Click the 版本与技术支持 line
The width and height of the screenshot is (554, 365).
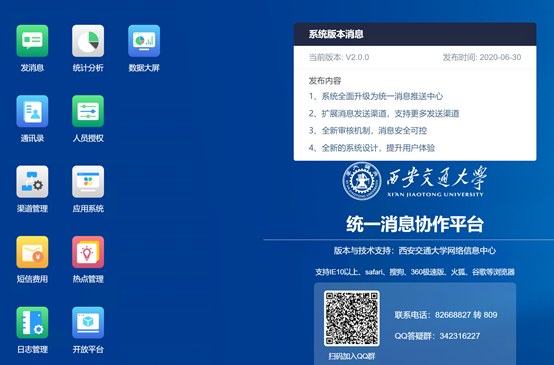click(415, 251)
